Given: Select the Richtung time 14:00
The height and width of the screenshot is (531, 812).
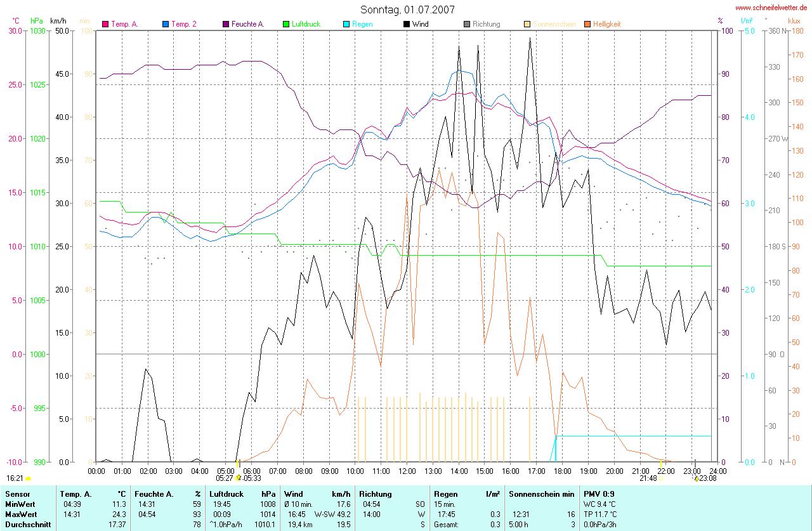Looking at the screenshot, I should (372, 514).
